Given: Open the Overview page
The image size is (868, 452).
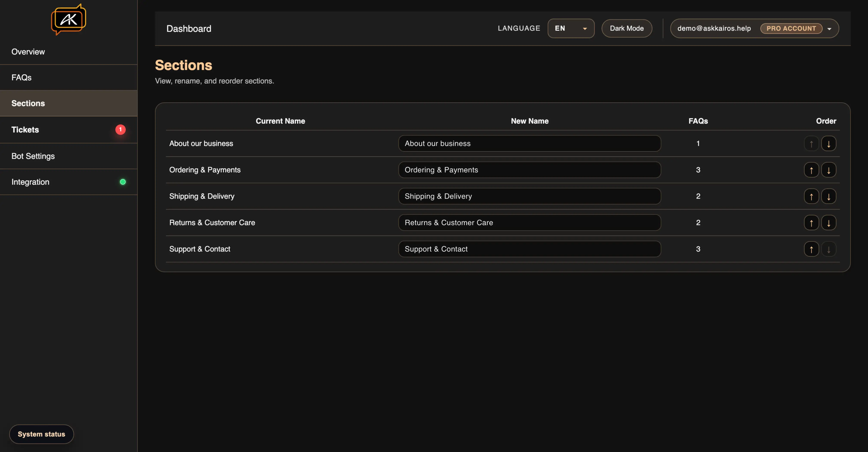Looking at the screenshot, I should 69,52.
